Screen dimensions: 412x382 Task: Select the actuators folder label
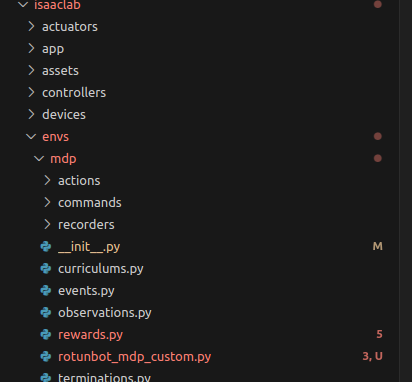70,27
